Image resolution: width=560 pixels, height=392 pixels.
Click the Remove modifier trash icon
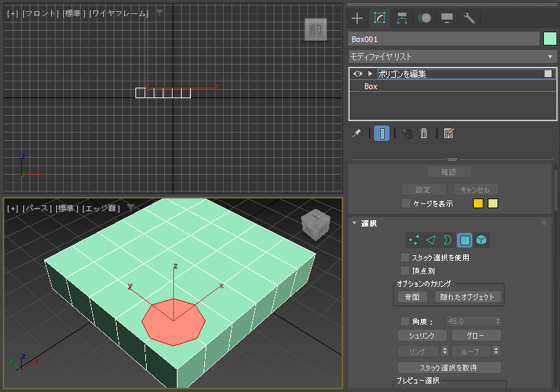tap(424, 133)
